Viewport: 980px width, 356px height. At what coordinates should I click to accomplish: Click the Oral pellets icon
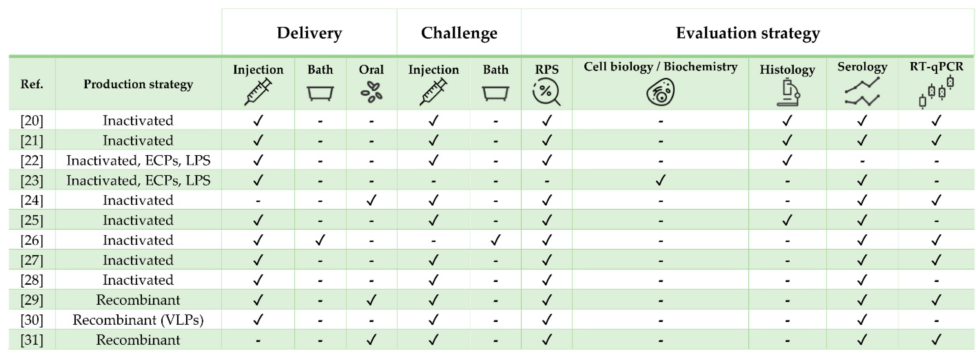click(371, 92)
